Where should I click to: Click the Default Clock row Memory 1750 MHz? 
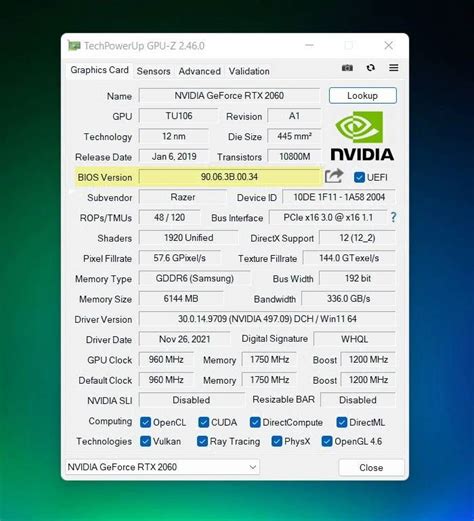[269, 380]
